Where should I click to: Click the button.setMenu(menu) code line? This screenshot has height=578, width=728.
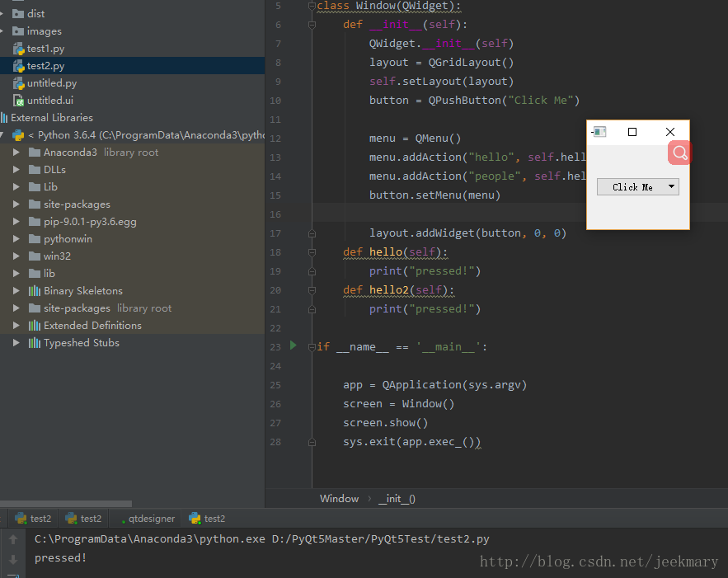(x=434, y=195)
